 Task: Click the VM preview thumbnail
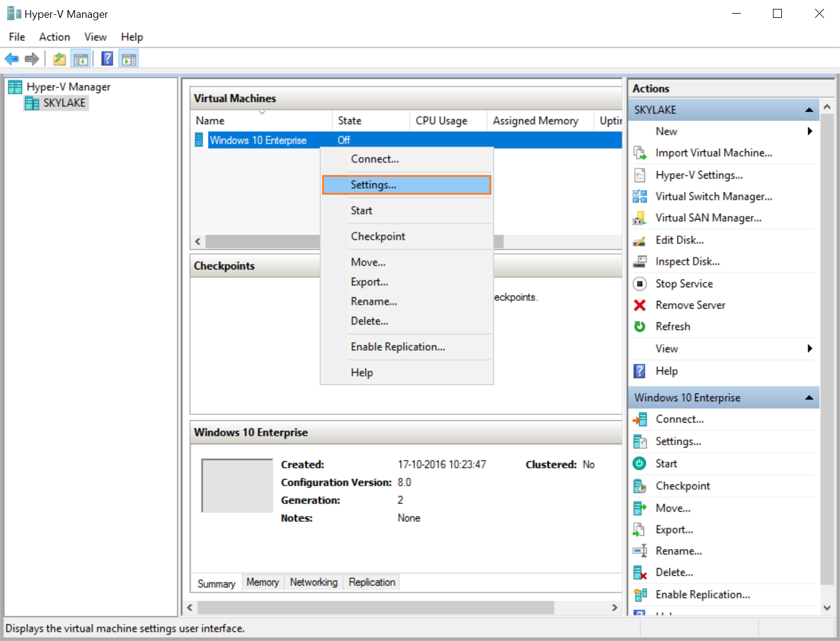tap(237, 485)
